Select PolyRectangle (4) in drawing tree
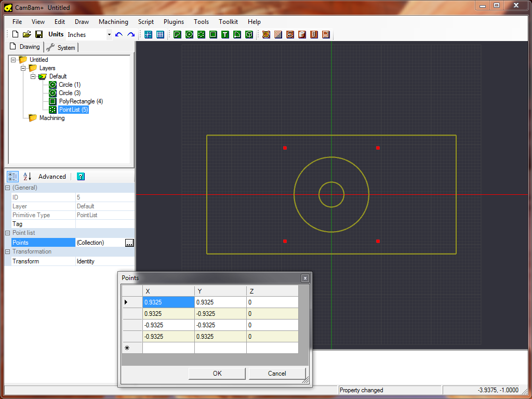The height and width of the screenshot is (399, 532). click(81, 101)
